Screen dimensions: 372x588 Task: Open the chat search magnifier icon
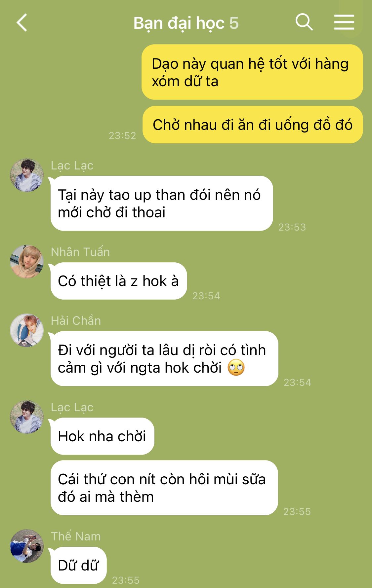pyautogui.click(x=304, y=22)
